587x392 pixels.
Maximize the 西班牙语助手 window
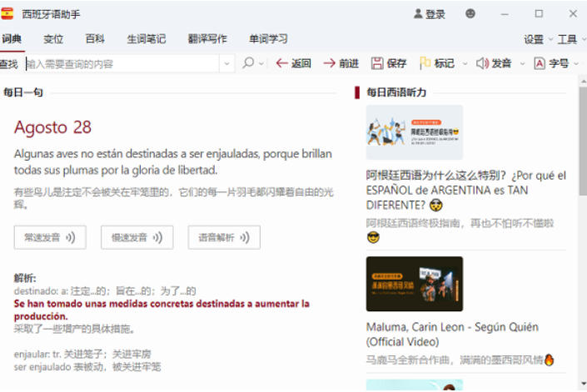539,14
